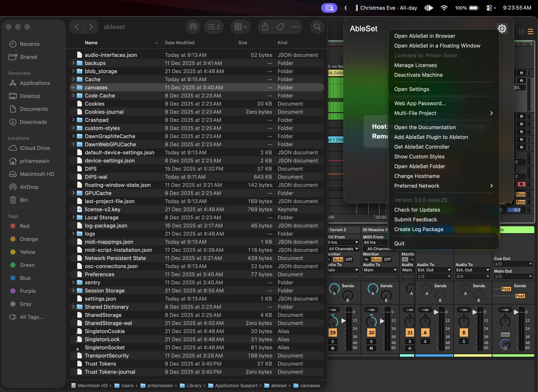Open the Finder search magnifier
This screenshot has width=538, height=392.
(x=317, y=27)
